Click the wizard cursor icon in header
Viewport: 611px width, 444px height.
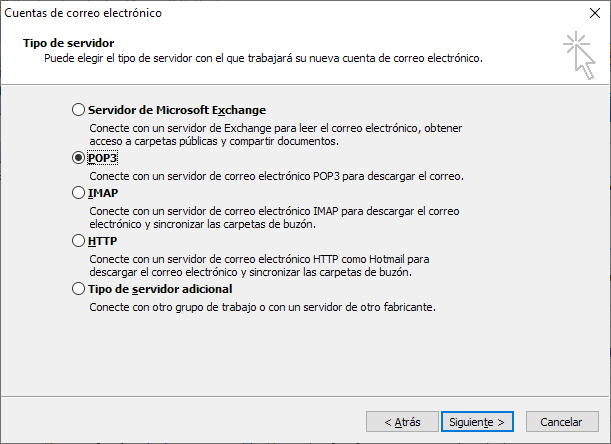click(x=579, y=57)
